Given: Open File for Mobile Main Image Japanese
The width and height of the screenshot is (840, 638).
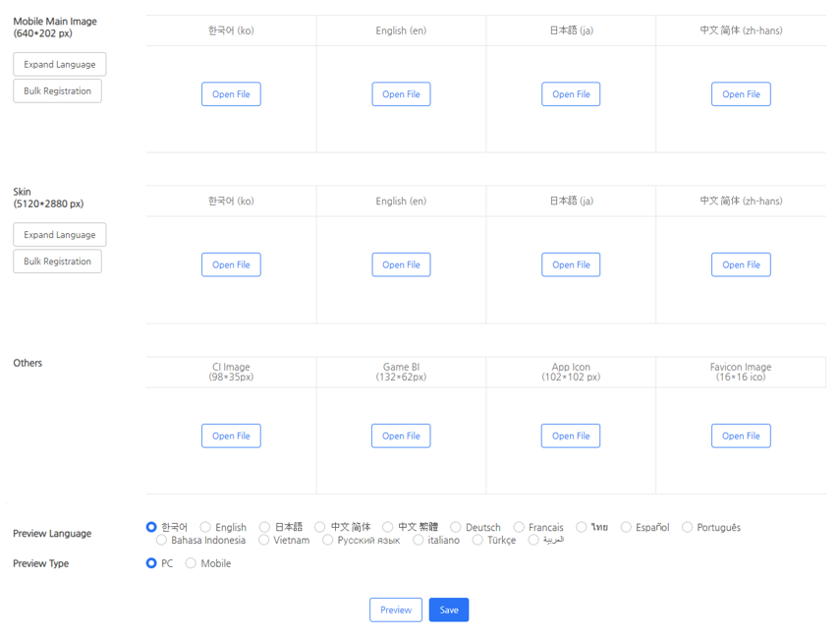Looking at the screenshot, I should pyautogui.click(x=571, y=94).
